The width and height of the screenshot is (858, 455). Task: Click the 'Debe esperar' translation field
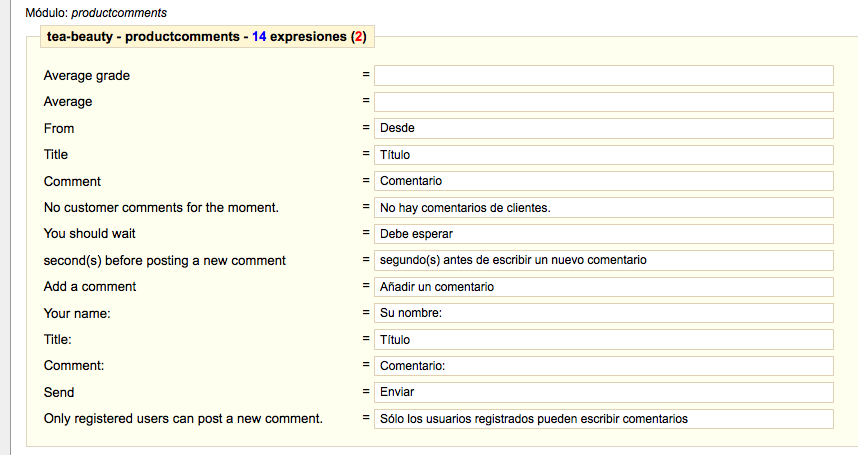(x=603, y=234)
